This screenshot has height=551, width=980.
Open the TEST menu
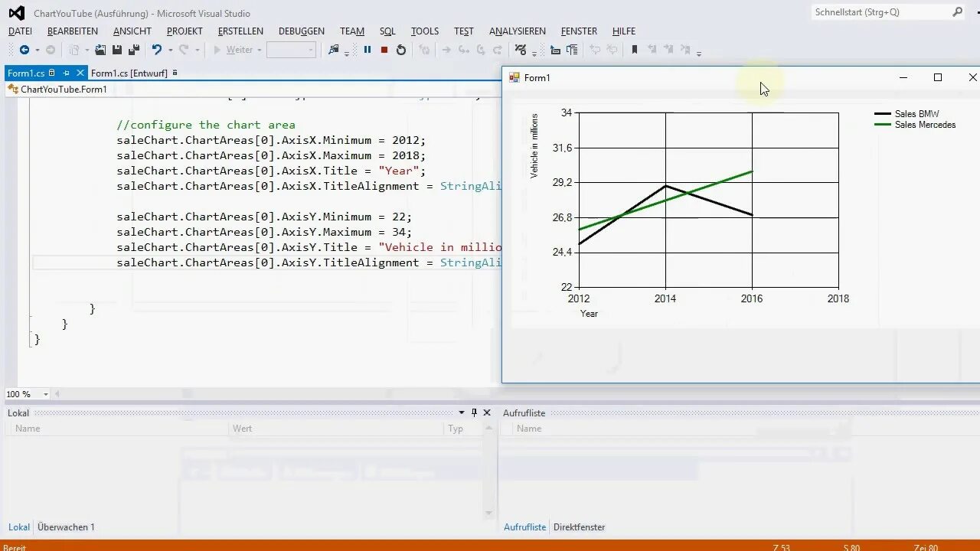(464, 31)
